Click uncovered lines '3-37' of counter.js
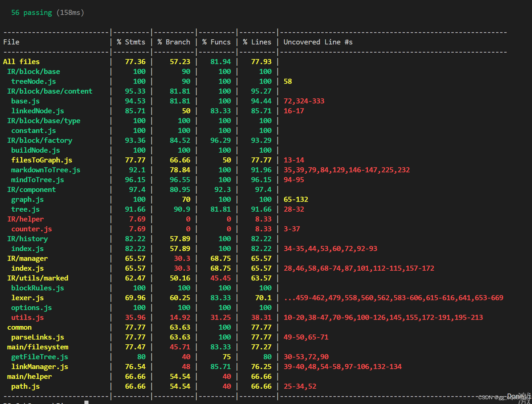532x404 pixels. 292,229
